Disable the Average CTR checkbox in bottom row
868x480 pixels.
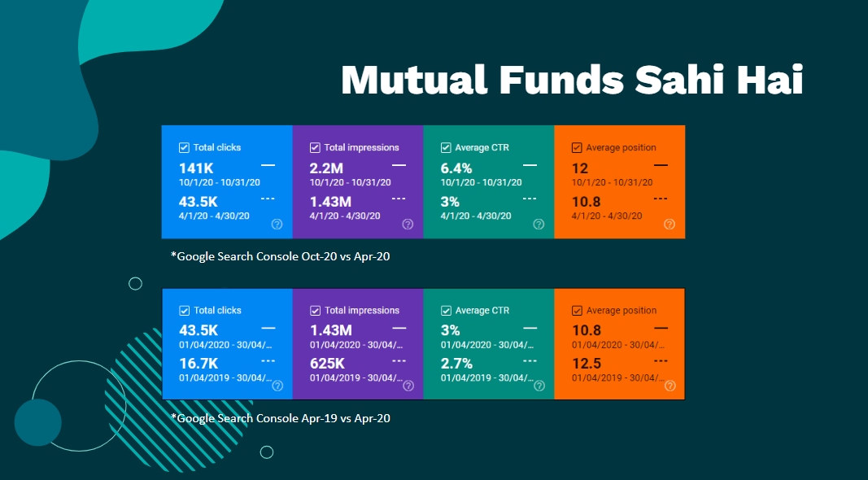click(445, 310)
